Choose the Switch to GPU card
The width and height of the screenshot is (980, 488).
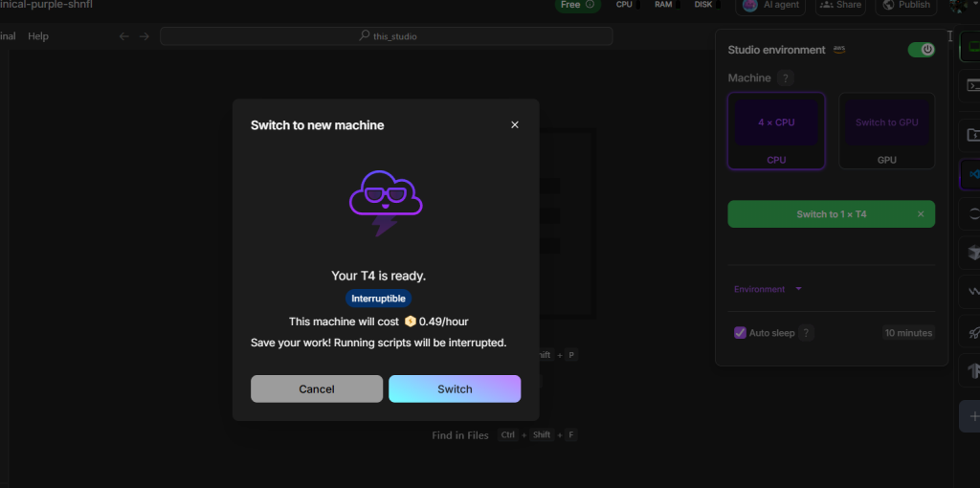coord(887,130)
